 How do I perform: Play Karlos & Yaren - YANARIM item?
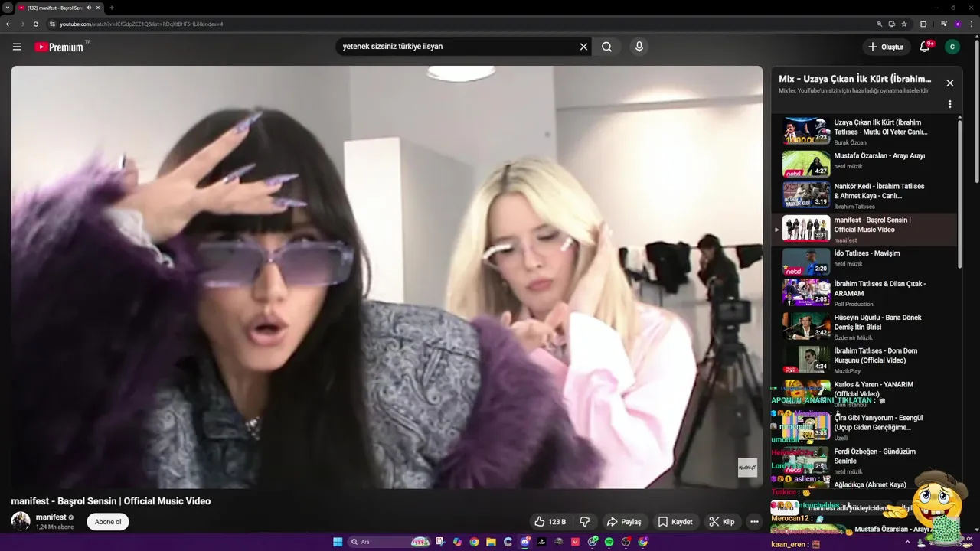click(865, 393)
